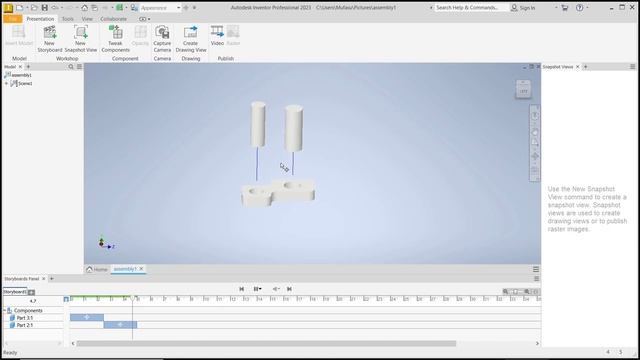Click the Save icon in quick access toolbar
The image size is (640, 360).
tap(44, 7)
